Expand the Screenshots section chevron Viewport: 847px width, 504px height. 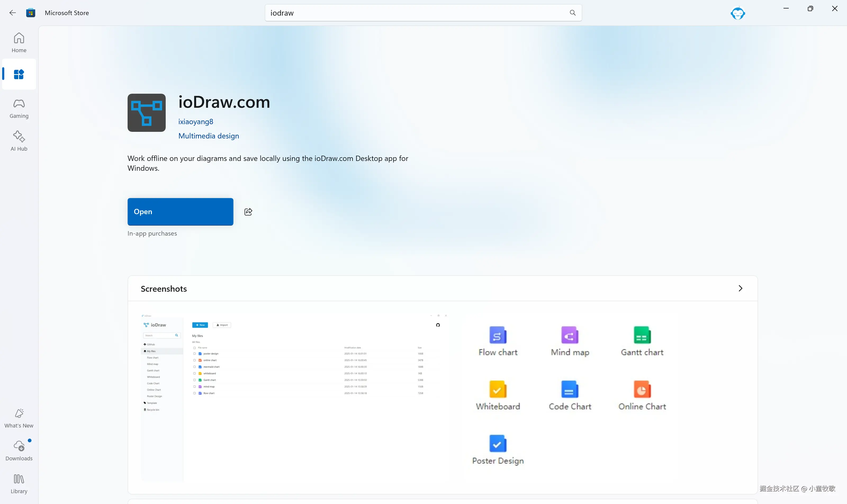pos(740,288)
